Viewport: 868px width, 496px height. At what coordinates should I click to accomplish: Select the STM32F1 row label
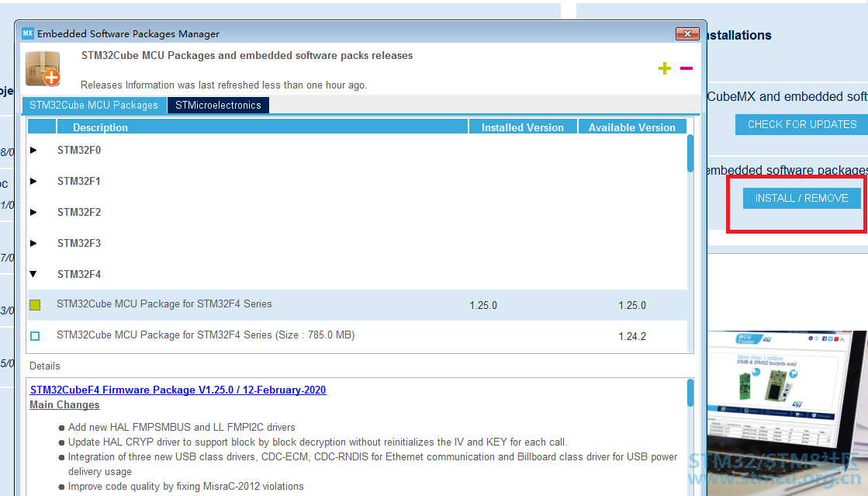(79, 181)
